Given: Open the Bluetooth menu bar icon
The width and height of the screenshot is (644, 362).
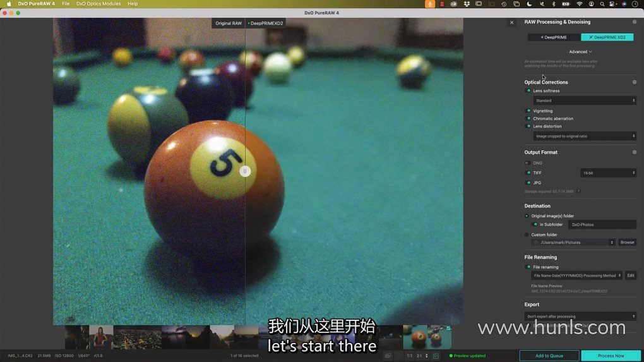Looking at the screenshot, I should (x=554, y=4).
